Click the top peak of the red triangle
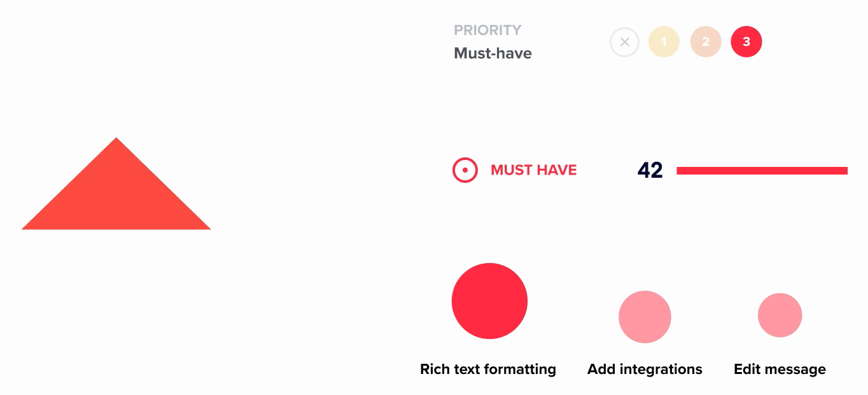The height and width of the screenshot is (395, 868). tap(116, 140)
